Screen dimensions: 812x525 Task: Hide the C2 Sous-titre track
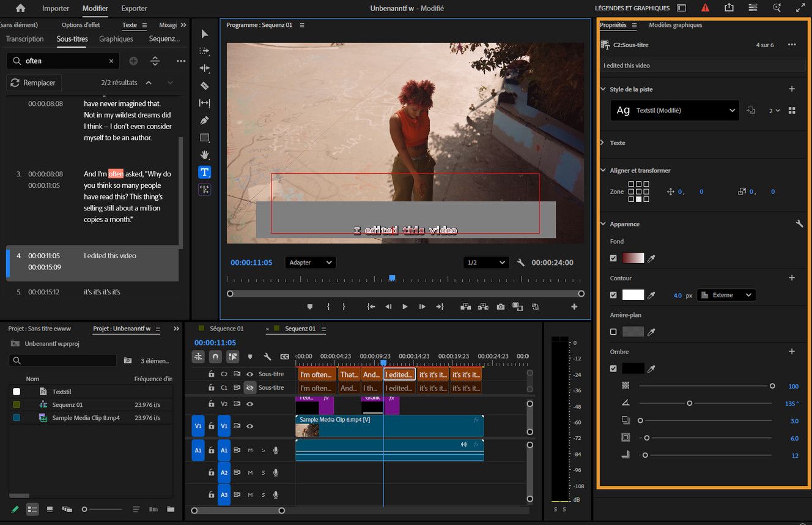coord(250,374)
